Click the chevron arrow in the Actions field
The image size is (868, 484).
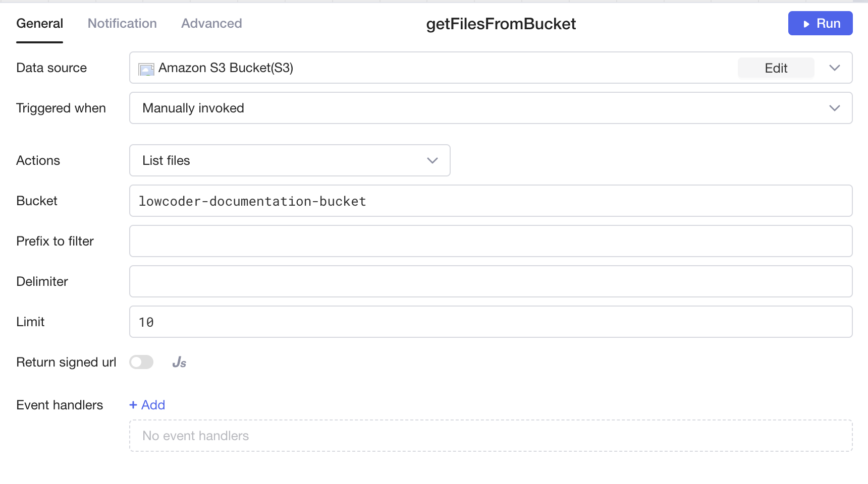click(432, 160)
